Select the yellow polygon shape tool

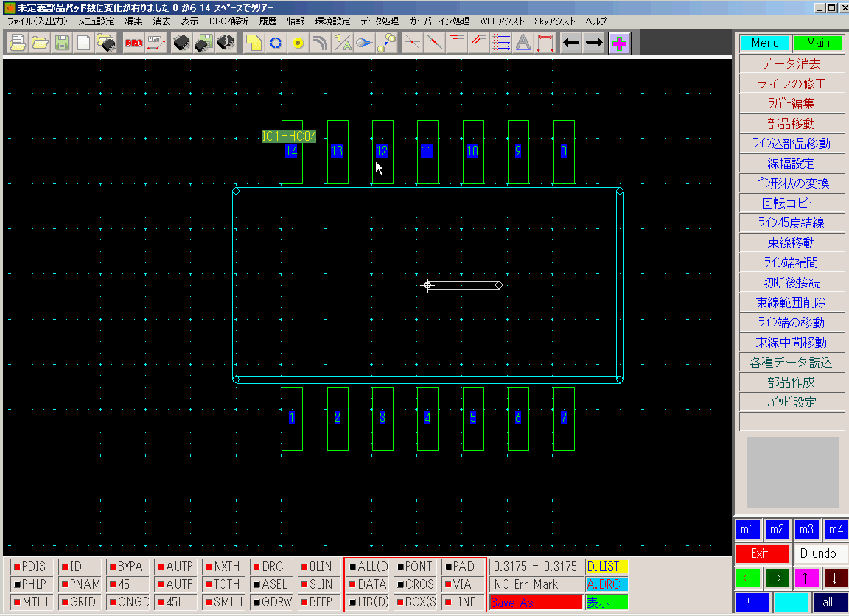tap(253, 43)
